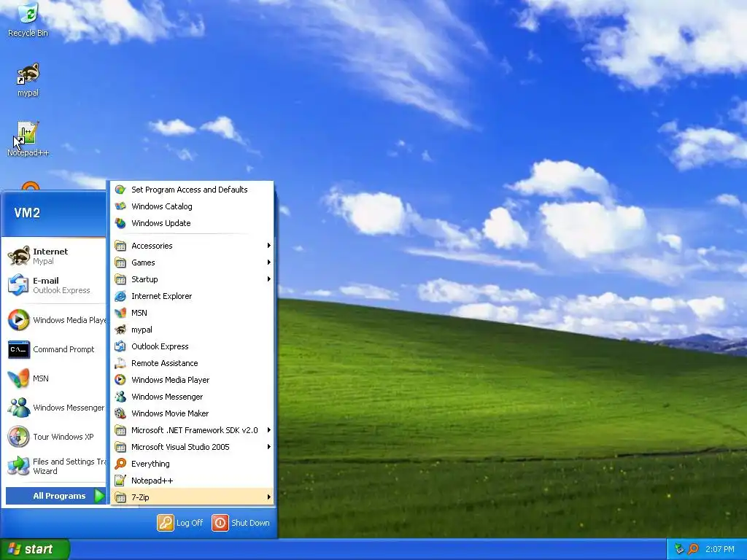Viewport: 747px width, 560px height.
Task: Click the start button on taskbar
Action: coord(34,549)
